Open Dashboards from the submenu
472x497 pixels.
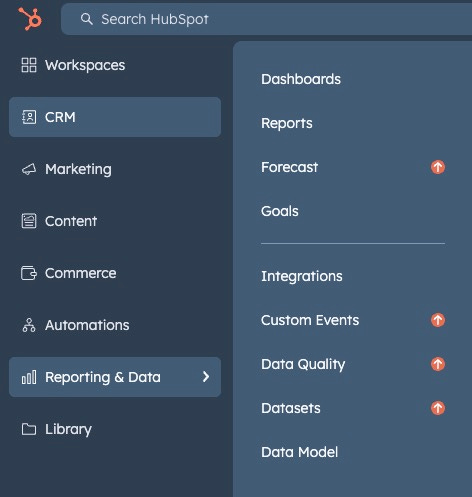[301, 79]
